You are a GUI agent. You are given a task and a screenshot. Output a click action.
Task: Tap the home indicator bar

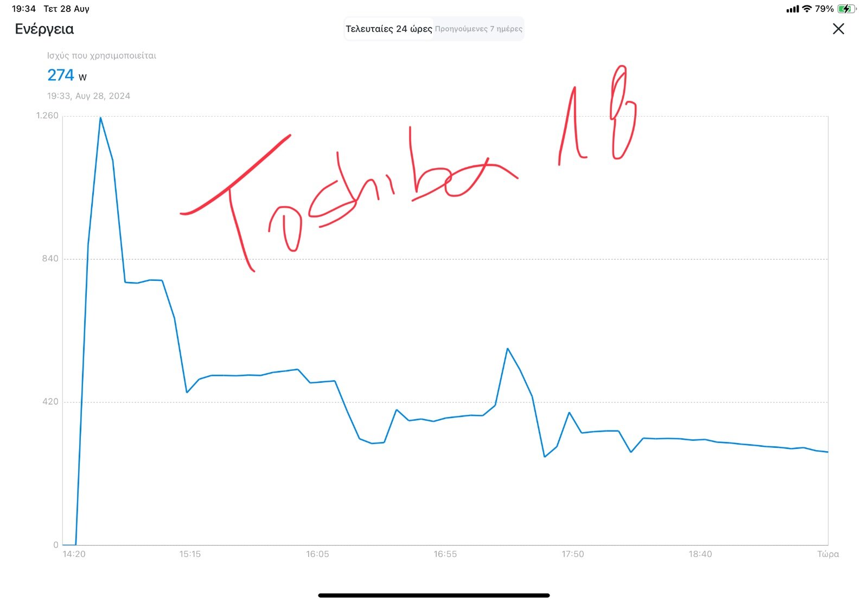click(x=434, y=595)
